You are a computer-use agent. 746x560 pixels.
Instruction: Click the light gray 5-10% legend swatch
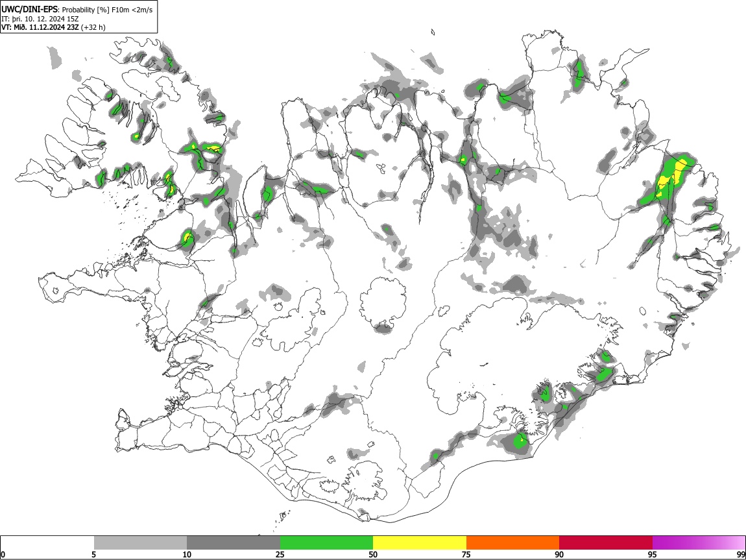coord(140,542)
